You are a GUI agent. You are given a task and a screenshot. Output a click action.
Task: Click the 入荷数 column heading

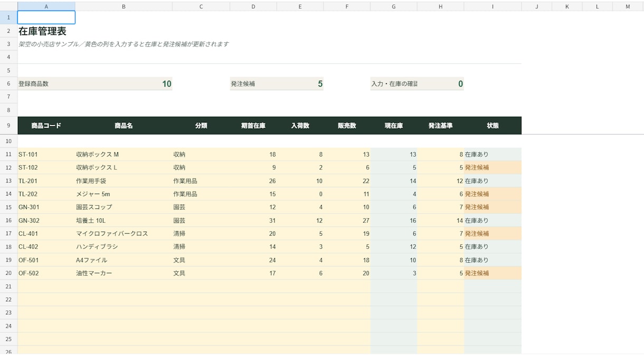point(300,126)
